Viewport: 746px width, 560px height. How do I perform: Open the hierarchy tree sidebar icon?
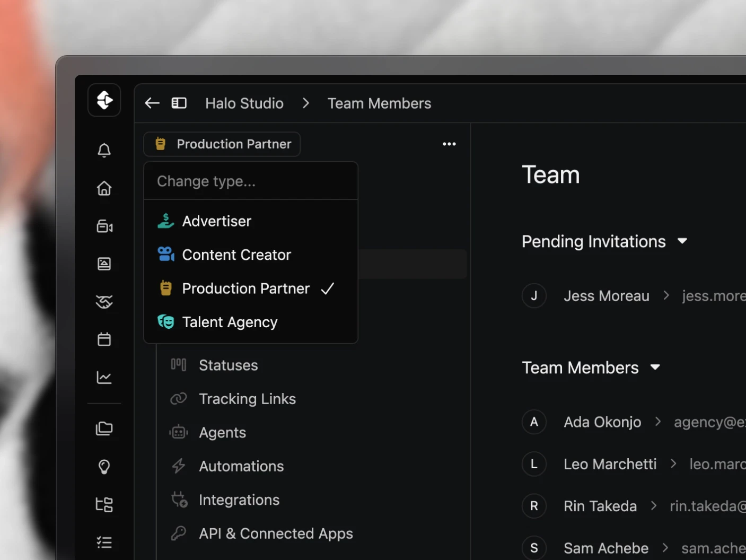[104, 504]
